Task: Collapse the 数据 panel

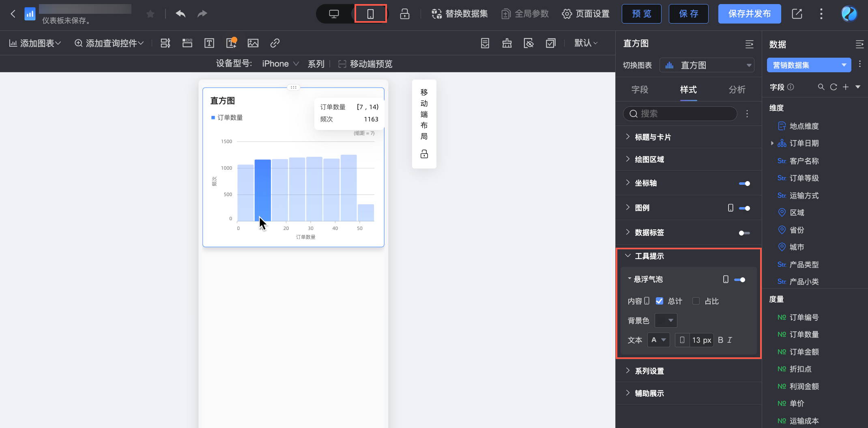Action: [859, 44]
